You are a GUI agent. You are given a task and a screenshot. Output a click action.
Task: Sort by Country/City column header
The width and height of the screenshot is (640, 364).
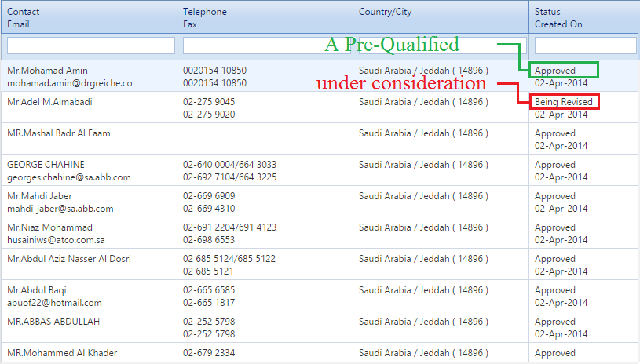coord(385,12)
